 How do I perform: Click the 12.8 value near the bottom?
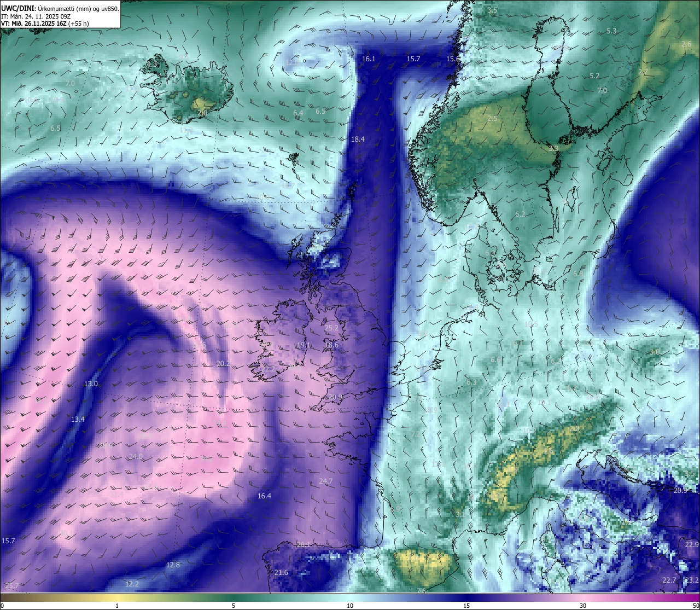(173, 565)
